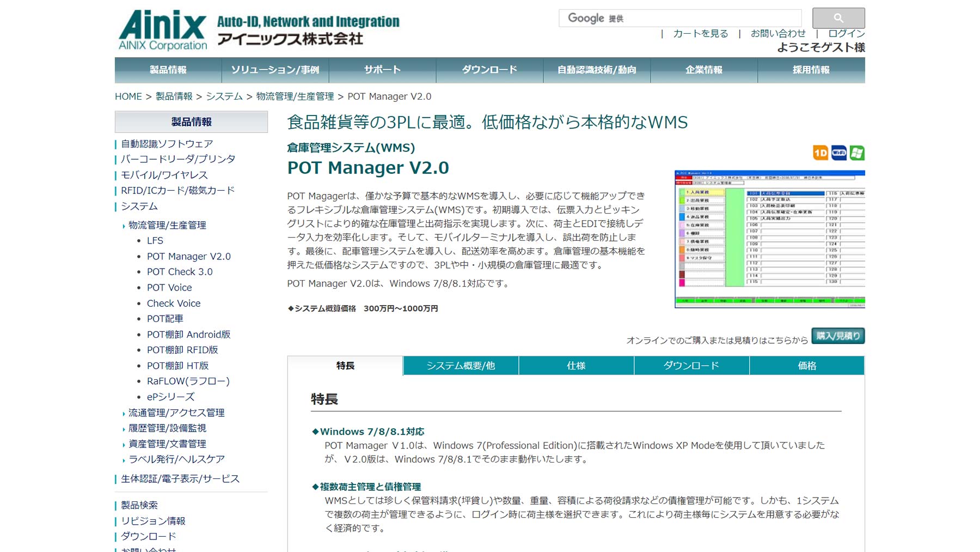Screen dimensions: 980x552
Task: Open 自動認識ソフトウェア in sidebar
Action: [167, 144]
